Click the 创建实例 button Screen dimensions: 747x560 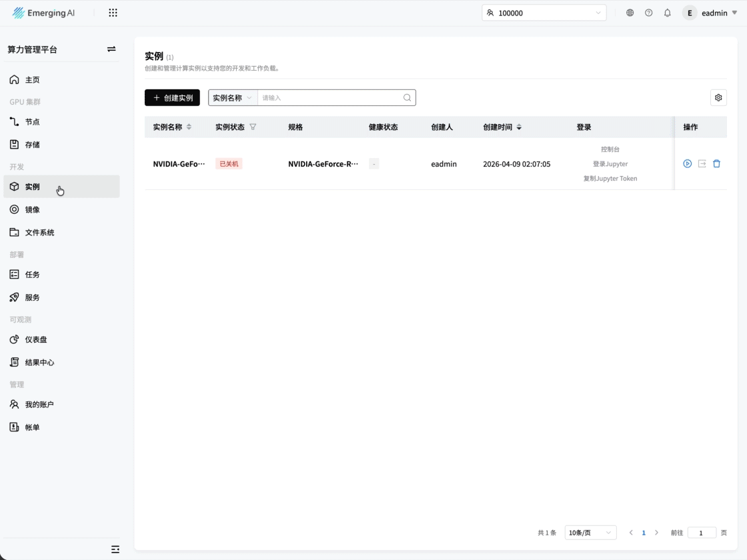[x=173, y=97]
